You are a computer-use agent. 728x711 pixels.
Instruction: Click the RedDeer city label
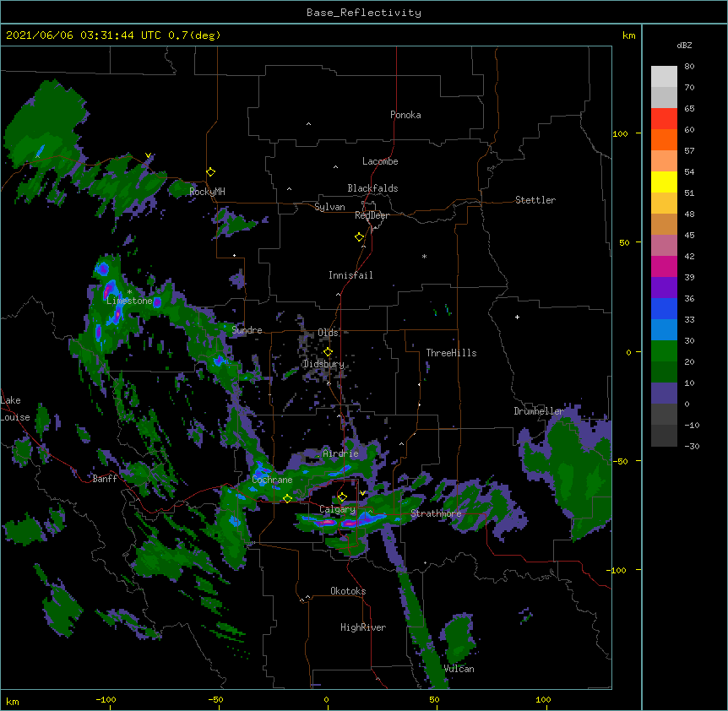372,215
